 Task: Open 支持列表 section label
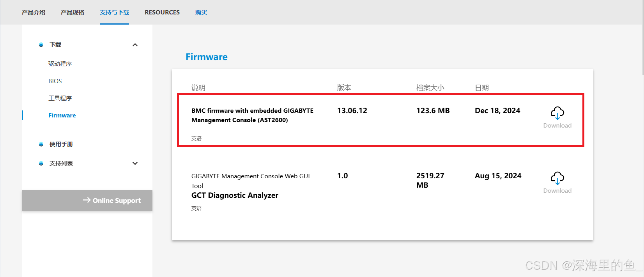coord(61,163)
